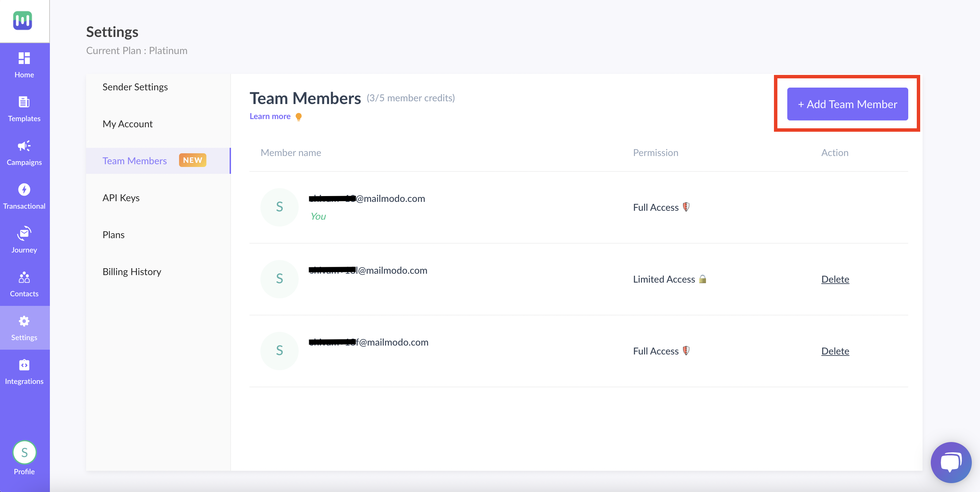Open Templates section from sidebar
Viewport: 980px width, 492px height.
click(x=24, y=108)
